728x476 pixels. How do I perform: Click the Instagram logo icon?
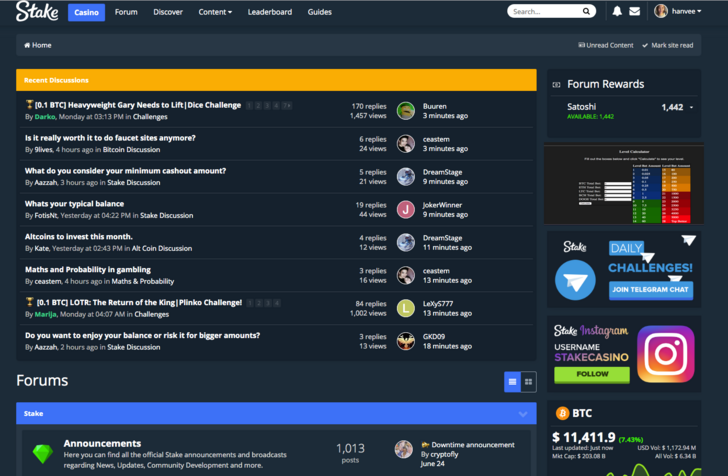click(x=665, y=354)
